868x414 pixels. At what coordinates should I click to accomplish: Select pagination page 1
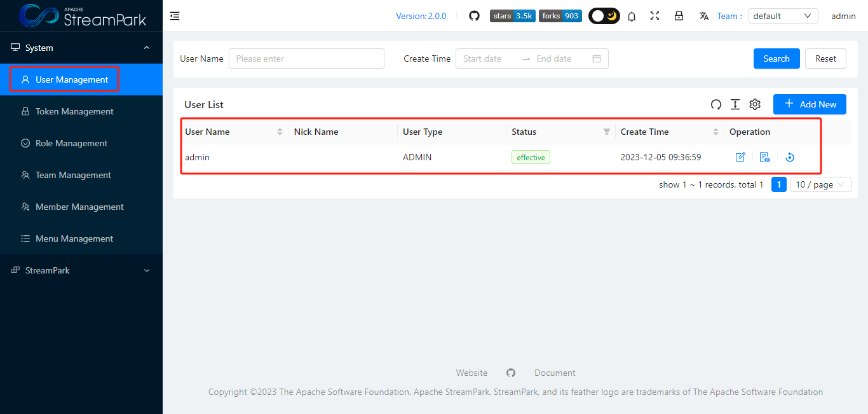pyautogui.click(x=779, y=184)
